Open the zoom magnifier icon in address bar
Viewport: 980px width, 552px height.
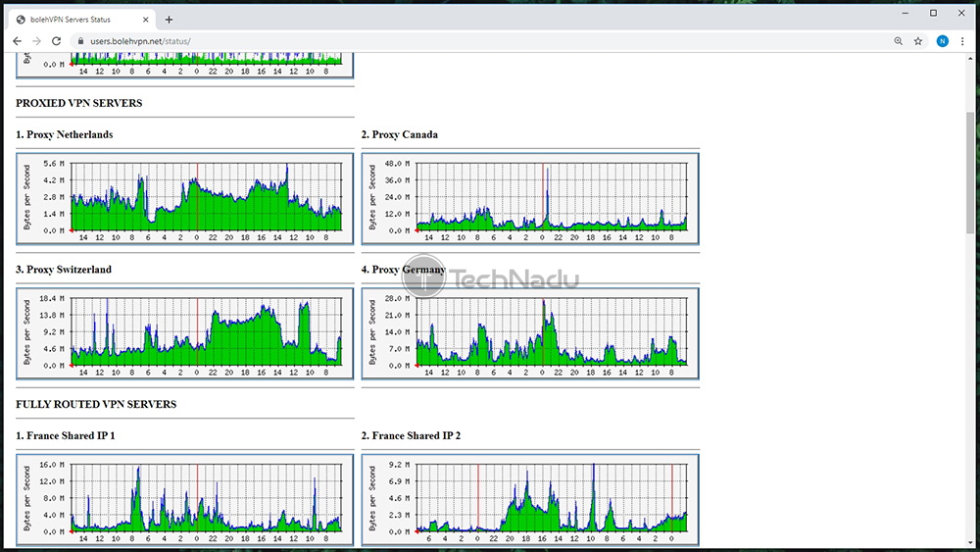coord(898,41)
